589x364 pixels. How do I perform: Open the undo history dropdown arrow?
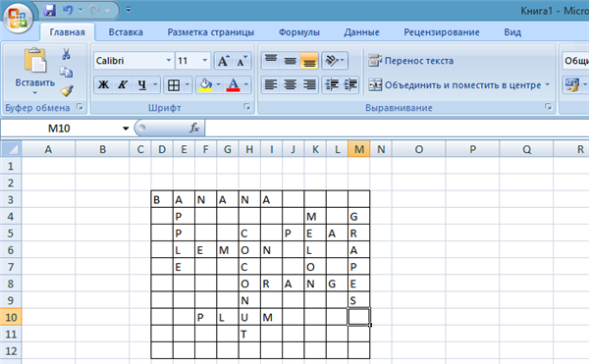(80, 10)
